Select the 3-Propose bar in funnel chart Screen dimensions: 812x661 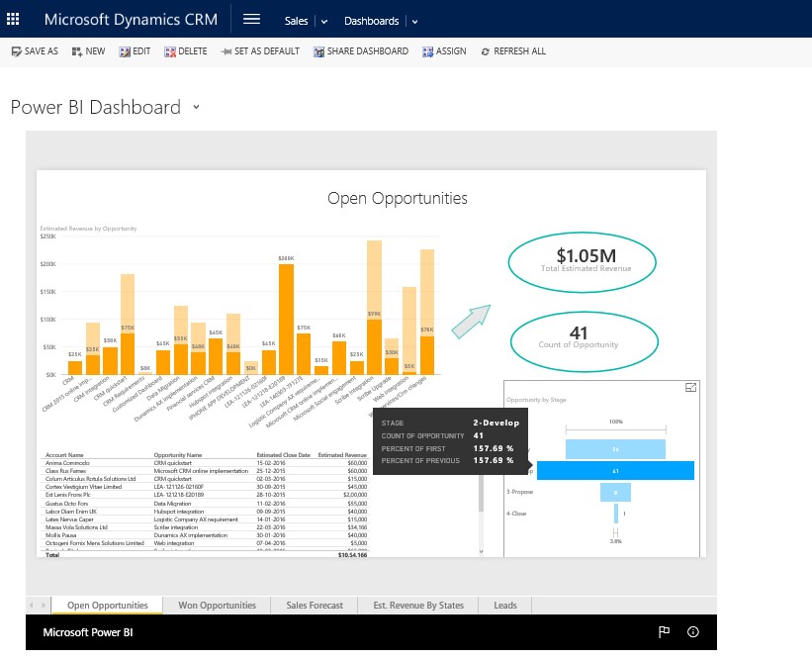point(615,492)
